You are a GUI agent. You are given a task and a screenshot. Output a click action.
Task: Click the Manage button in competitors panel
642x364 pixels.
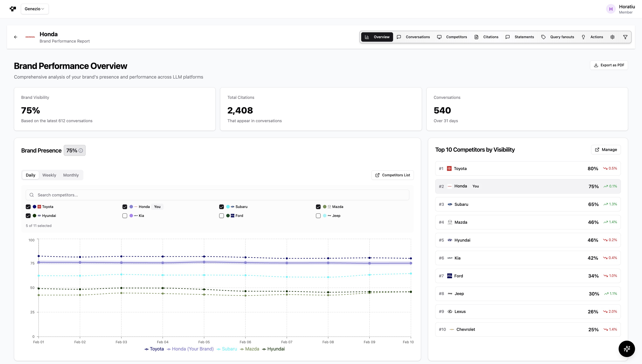606,149
